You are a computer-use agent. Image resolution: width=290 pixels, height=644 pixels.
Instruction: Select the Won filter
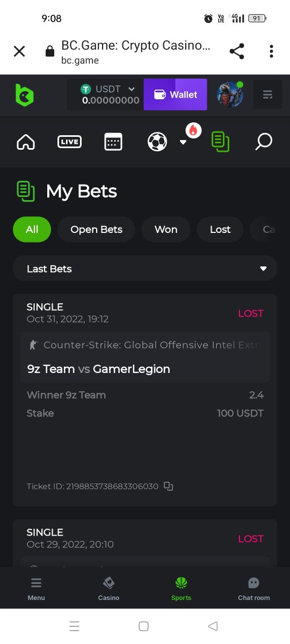[166, 229]
